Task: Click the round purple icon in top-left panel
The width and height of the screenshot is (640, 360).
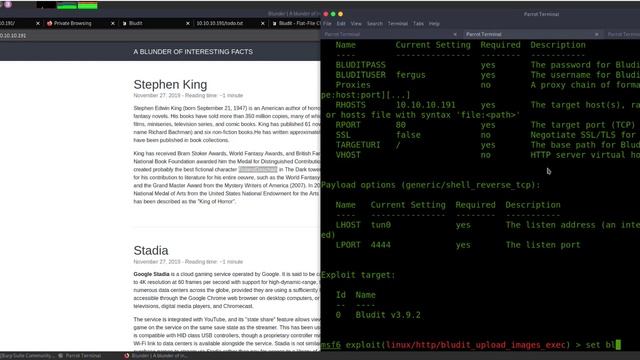Action: pyautogui.click(x=8, y=5)
